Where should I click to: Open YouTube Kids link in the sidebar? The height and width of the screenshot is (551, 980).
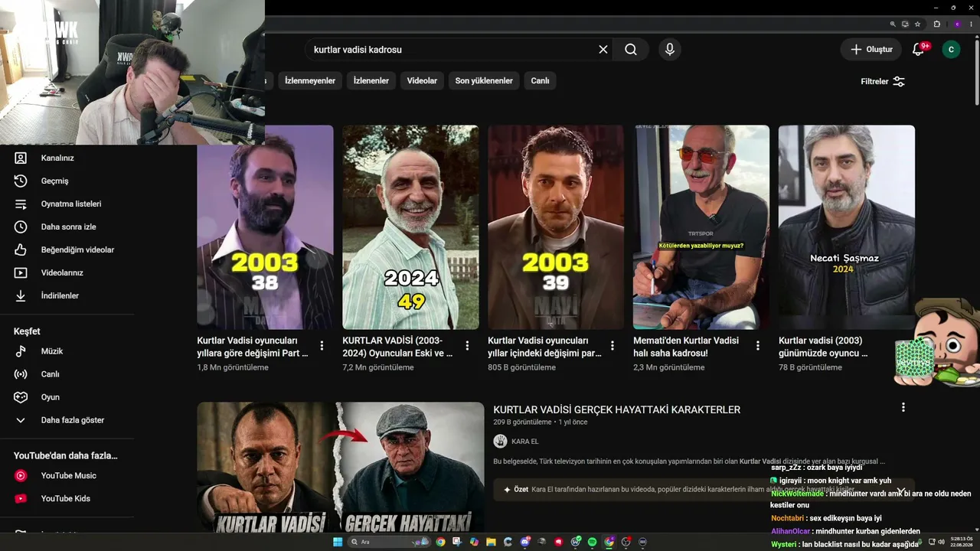67,498
